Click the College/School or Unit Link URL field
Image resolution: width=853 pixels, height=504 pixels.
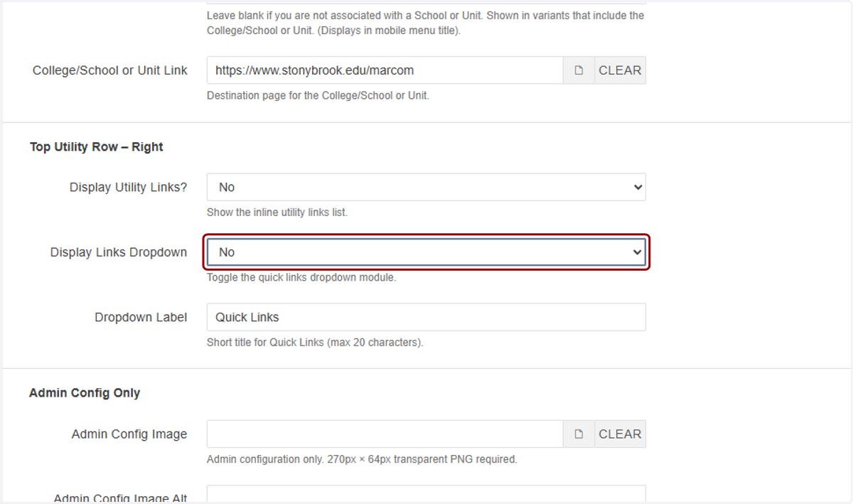tap(385, 70)
